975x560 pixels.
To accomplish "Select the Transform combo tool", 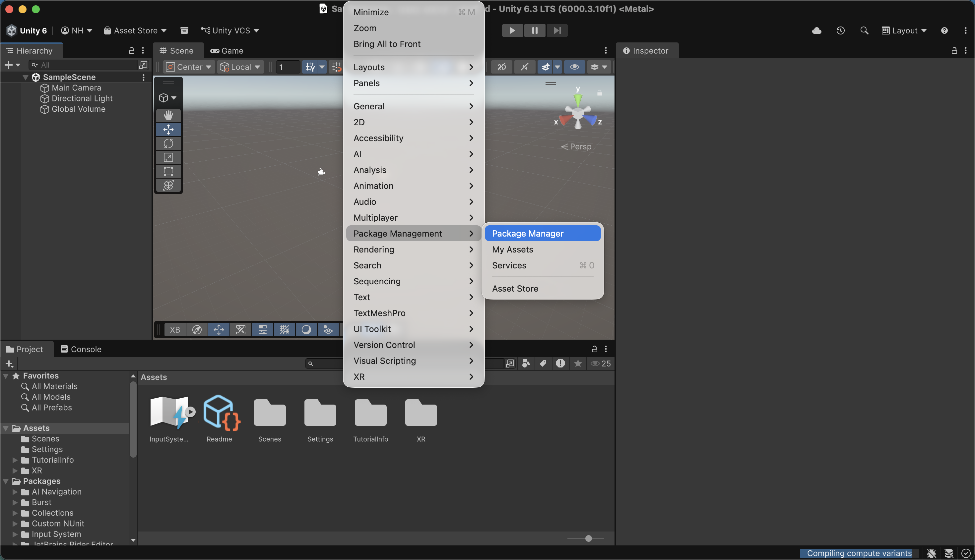I will click(x=168, y=185).
